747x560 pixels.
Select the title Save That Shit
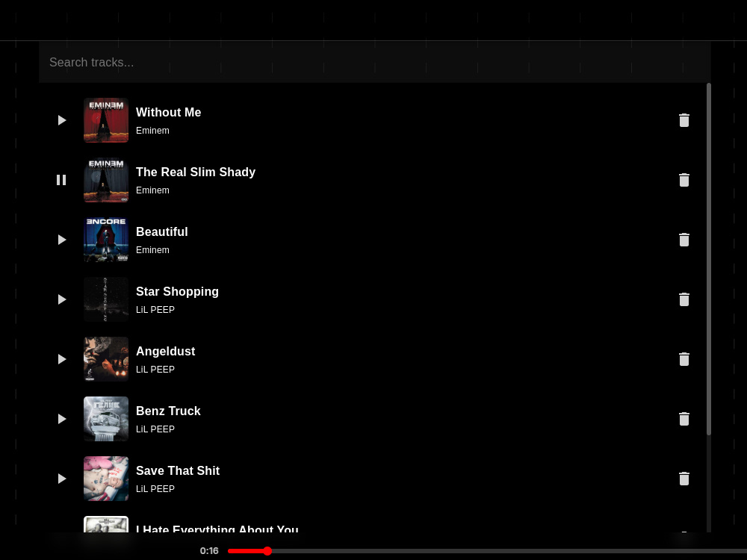[178, 471]
